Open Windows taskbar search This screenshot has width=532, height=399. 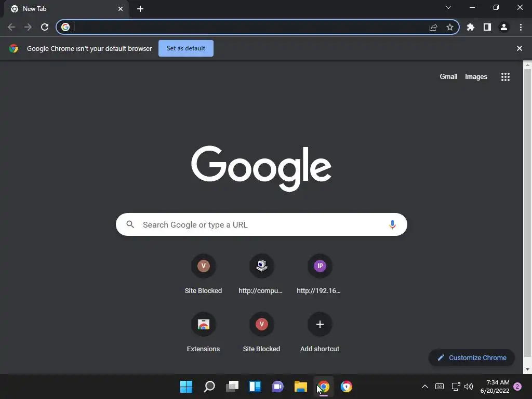(209, 387)
